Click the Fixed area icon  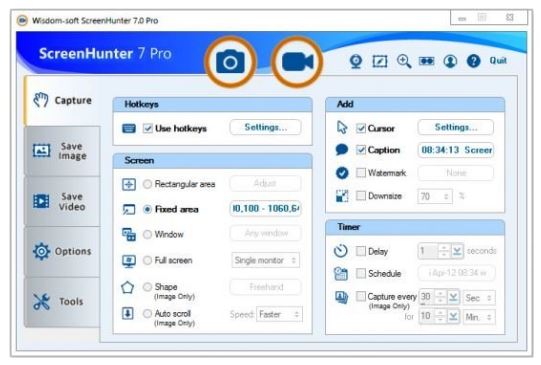(x=129, y=209)
